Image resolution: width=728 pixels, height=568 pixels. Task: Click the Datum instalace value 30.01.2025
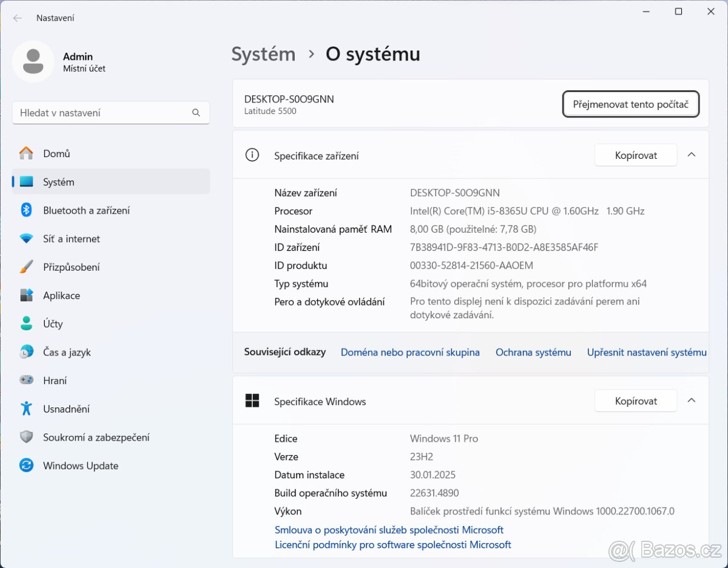(x=433, y=475)
